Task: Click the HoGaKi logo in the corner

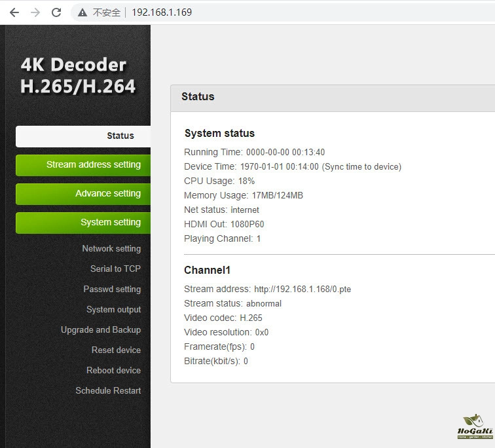Action: tap(475, 426)
